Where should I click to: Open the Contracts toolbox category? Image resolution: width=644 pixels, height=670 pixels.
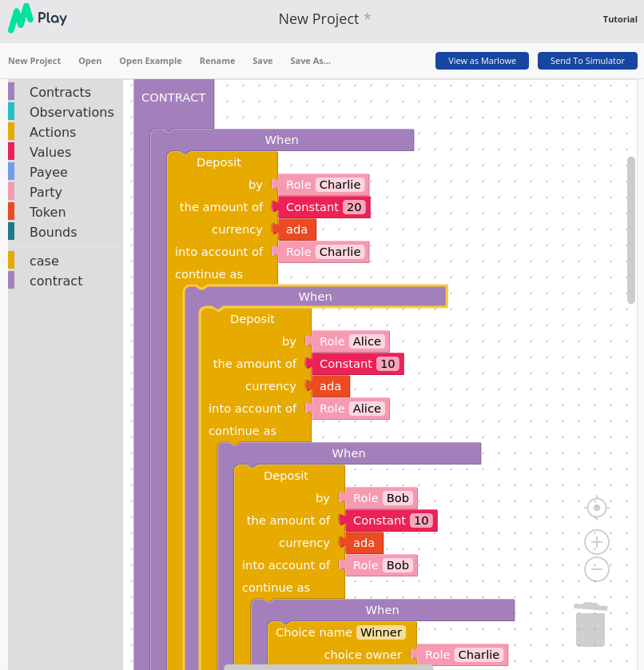tap(60, 92)
